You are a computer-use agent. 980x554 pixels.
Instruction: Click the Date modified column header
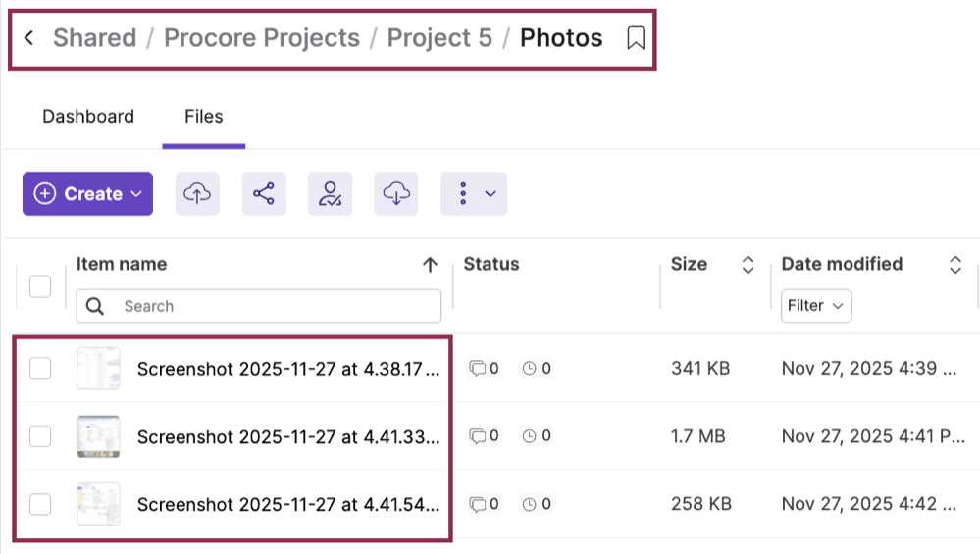coord(842,264)
